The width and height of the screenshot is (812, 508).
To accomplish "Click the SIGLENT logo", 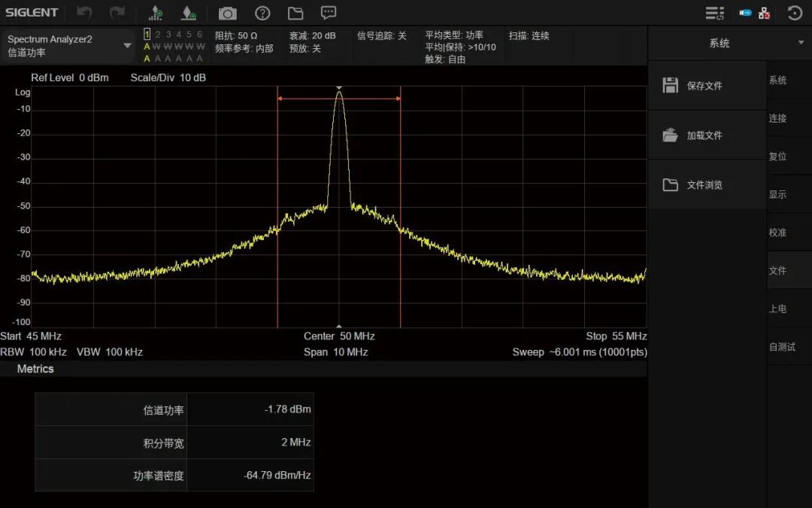I will [x=32, y=13].
